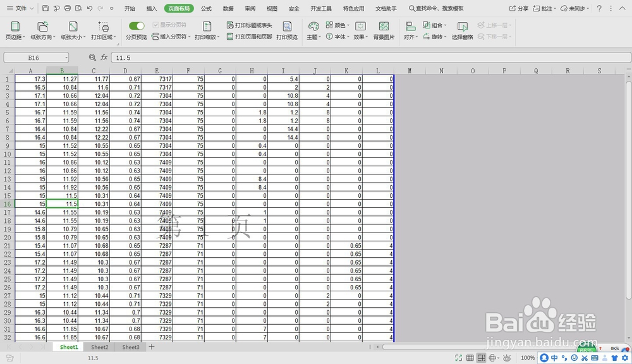Collapse the ribbon with the chevron arrow

click(x=623, y=8)
